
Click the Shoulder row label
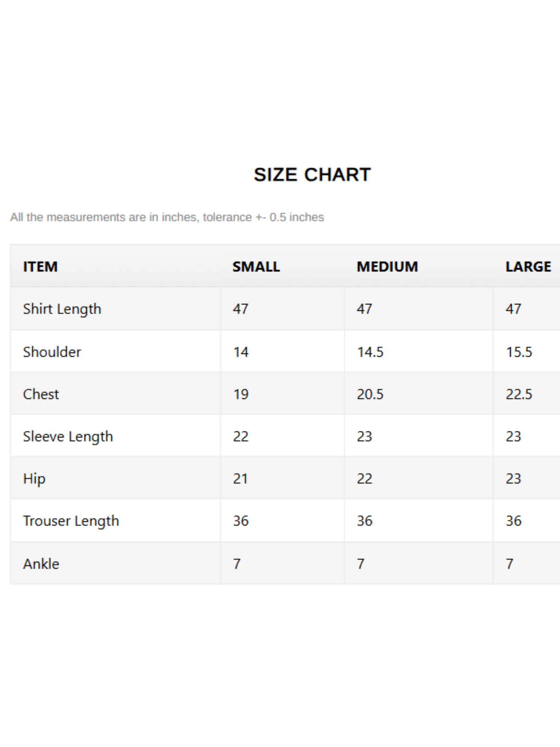pos(52,352)
